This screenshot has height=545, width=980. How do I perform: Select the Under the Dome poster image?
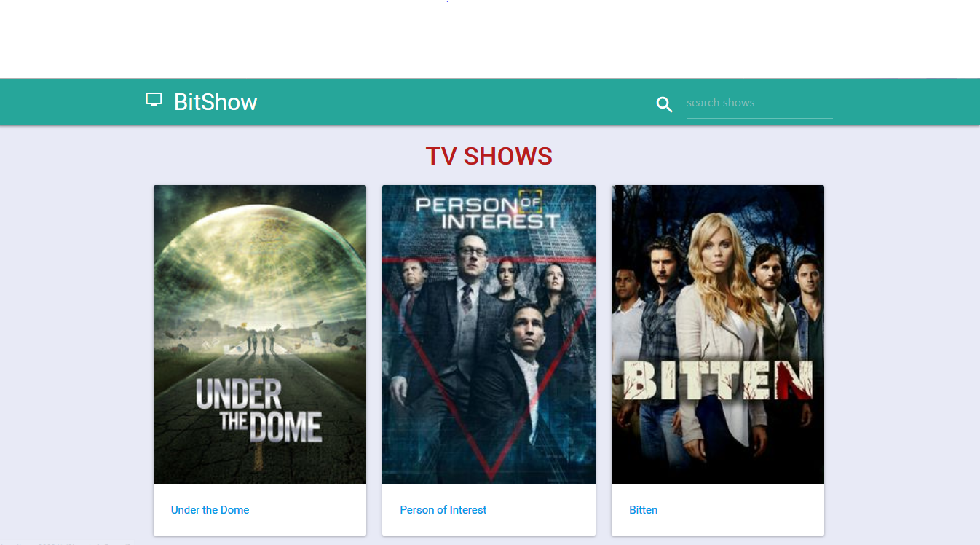pyautogui.click(x=260, y=334)
